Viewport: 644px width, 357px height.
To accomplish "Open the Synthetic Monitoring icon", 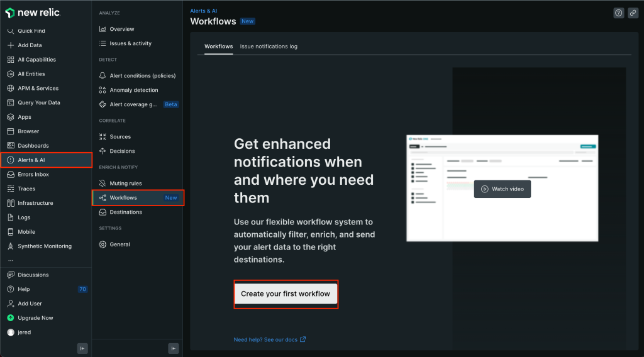I will (11, 246).
